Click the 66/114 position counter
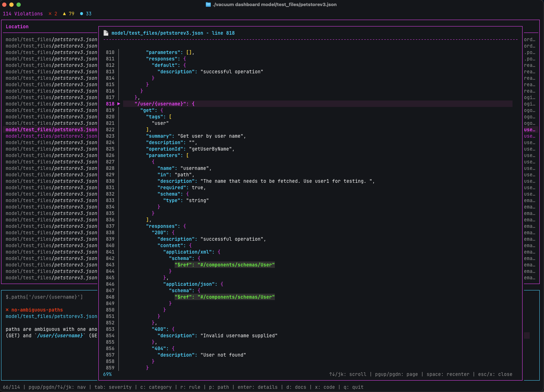Screen dimensions: 544x392 11,387
